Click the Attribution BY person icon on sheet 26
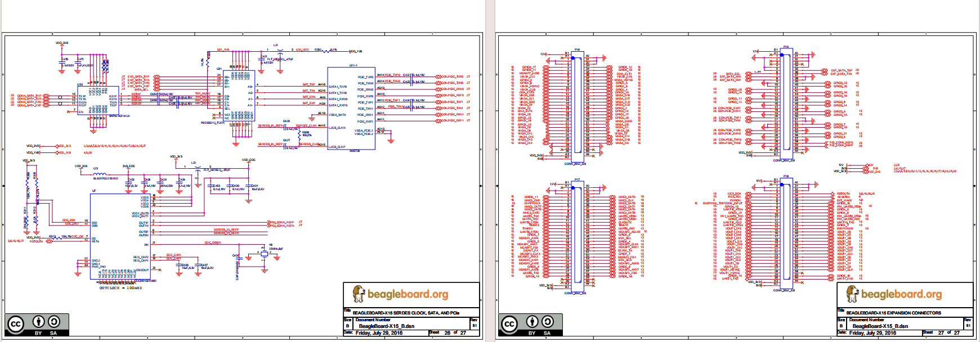 pos(38,322)
